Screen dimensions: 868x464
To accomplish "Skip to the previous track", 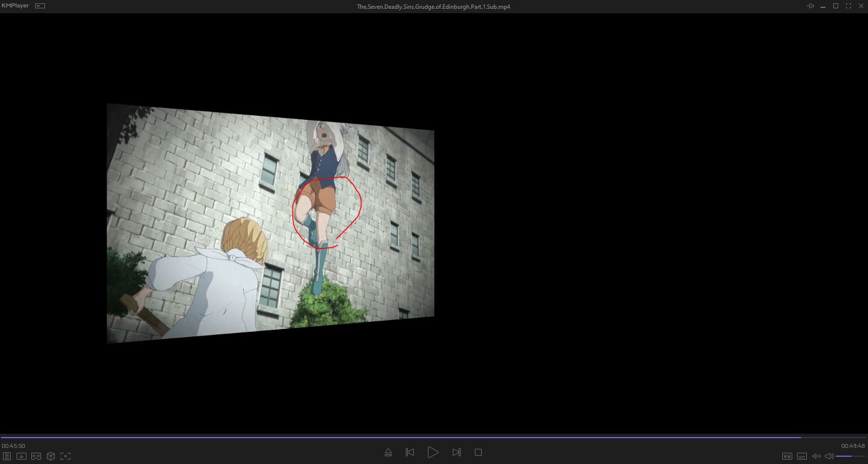I will click(410, 453).
